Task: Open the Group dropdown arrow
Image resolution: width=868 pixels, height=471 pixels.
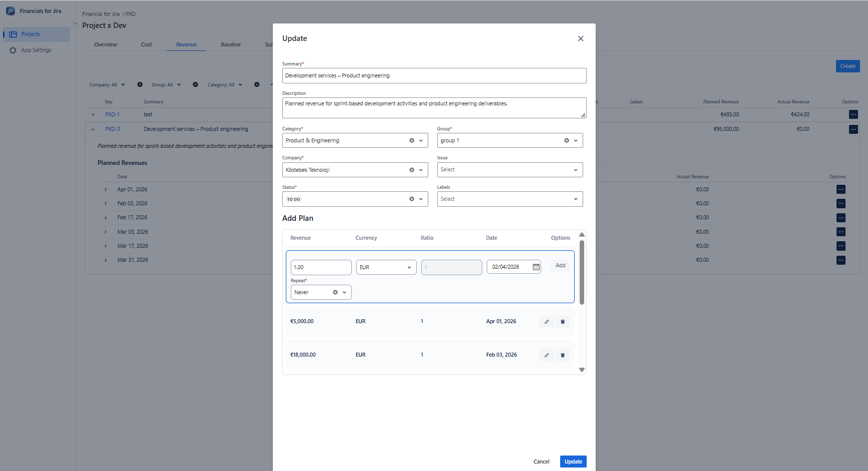Action: 576,141
